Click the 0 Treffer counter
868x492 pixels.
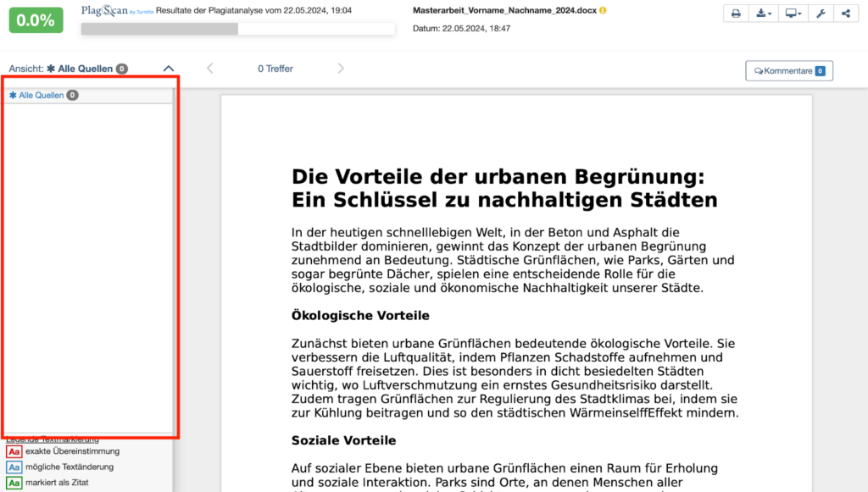pos(275,69)
